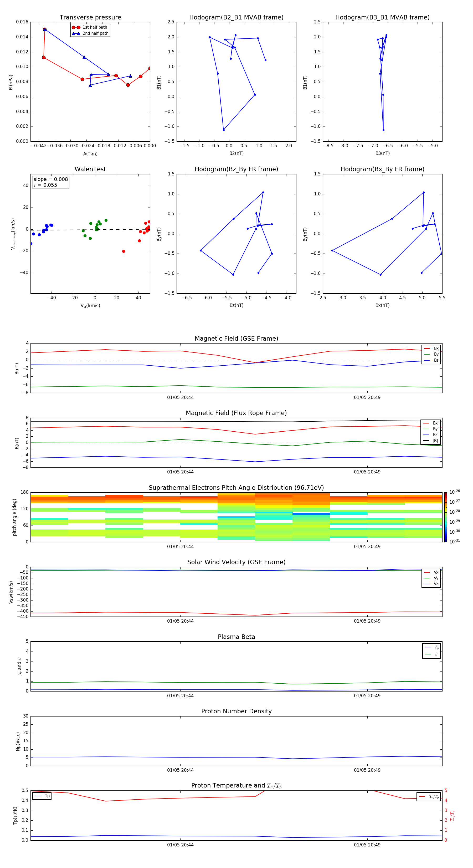This screenshot has width=473, height=868.
Task: Click the 'Proton Number Density' title
Action: click(x=236, y=711)
